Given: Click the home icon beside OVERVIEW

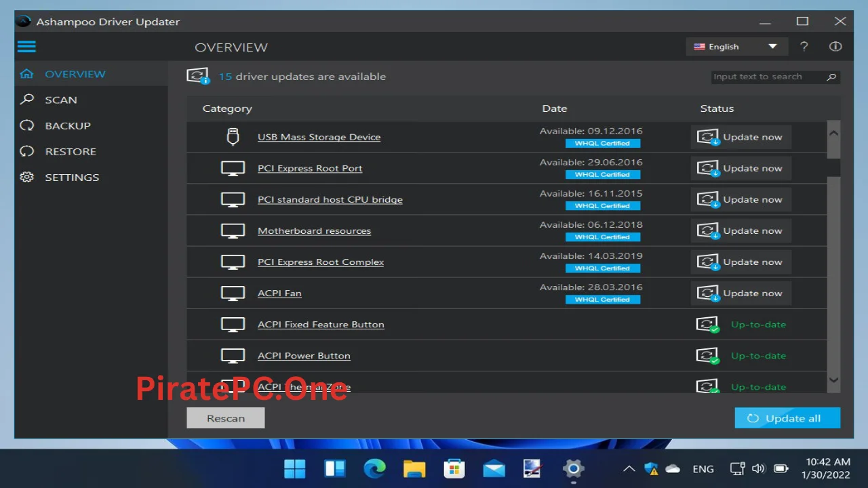Looking at the screenshot, I should 26,74.
